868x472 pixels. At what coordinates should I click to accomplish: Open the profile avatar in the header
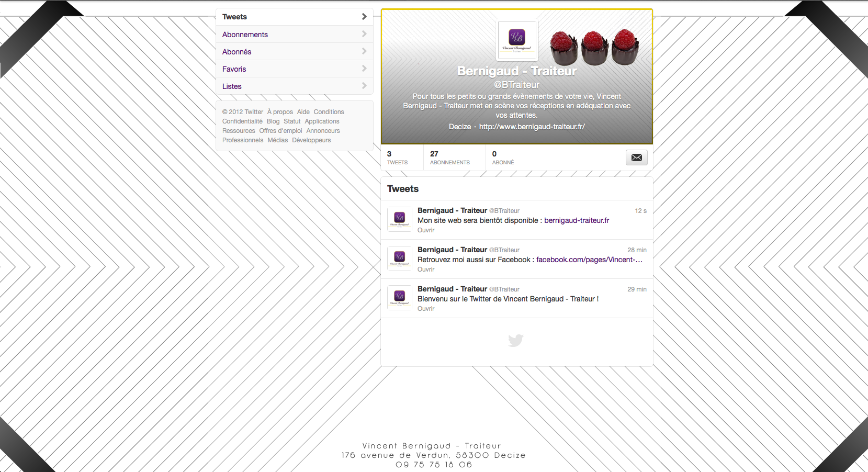517,41
